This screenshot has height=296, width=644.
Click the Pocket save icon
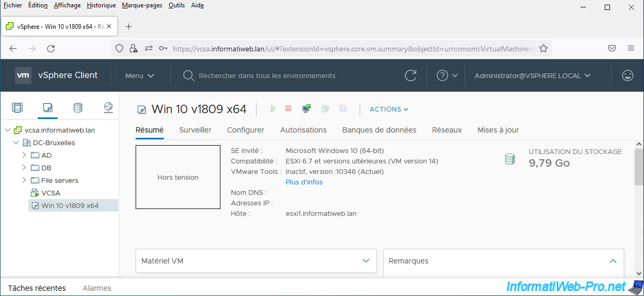click(612, 48)
